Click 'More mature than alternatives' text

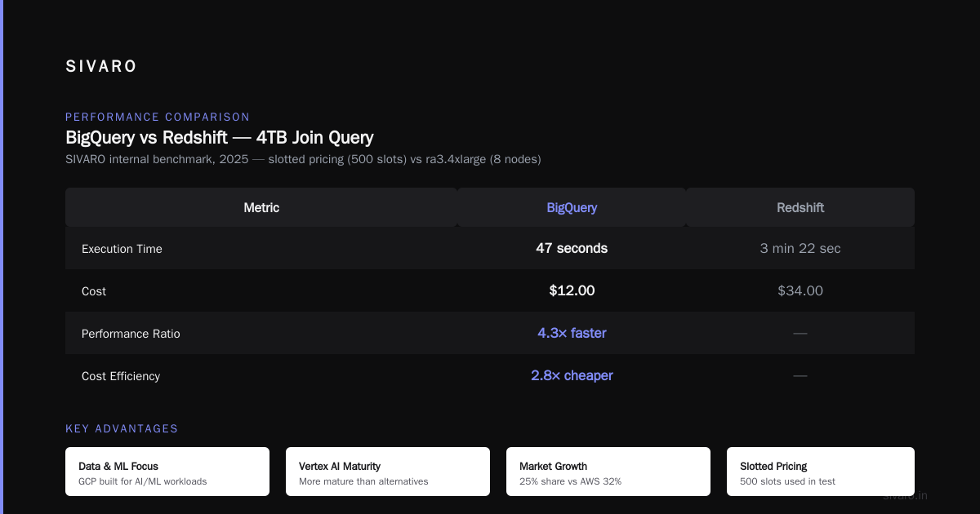point(363,481)
